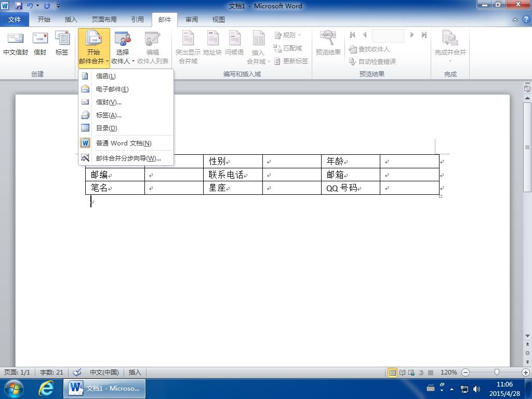Click the QQ号码 table cell

pyautogui.click(x=351, y=188)
